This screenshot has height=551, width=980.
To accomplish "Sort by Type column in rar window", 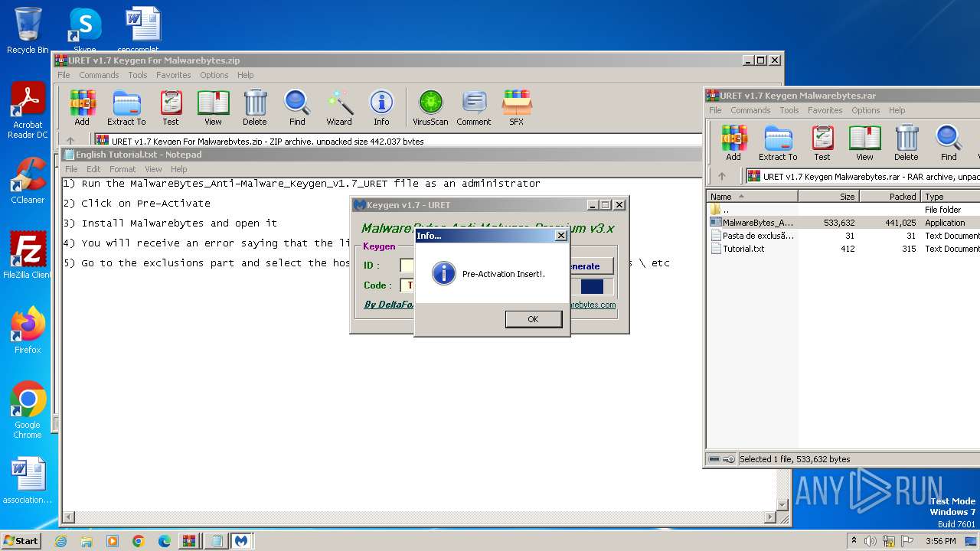I will pyautogui.click(x=950, y=197).
